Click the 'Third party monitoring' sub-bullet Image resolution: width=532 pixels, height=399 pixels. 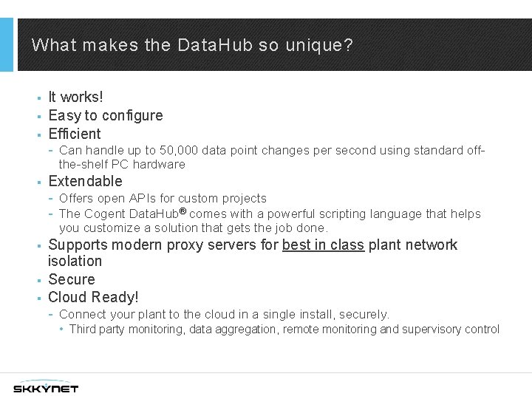284,330
